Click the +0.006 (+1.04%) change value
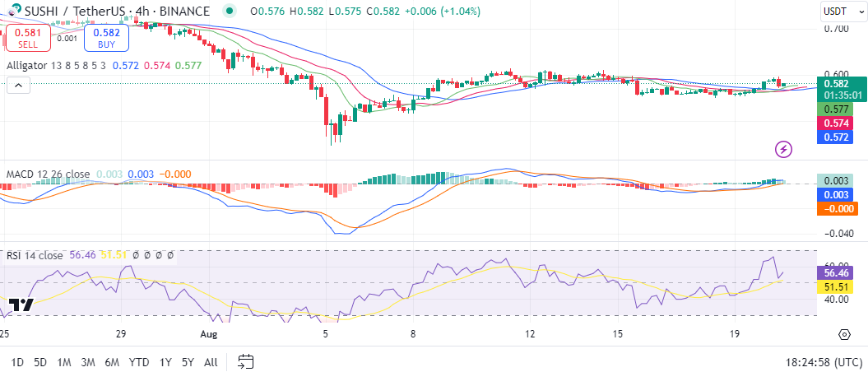The height and width of the screenshot is (372, 868). coord(442,11)
